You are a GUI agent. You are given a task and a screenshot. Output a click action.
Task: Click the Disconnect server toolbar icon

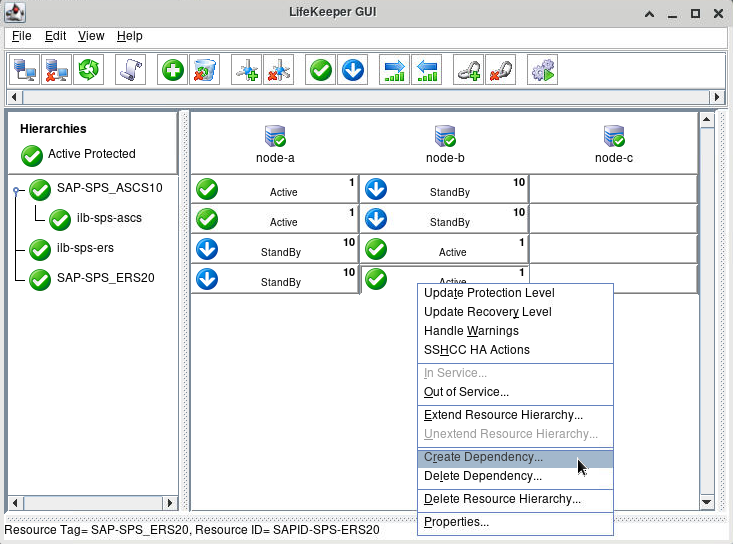58,70
